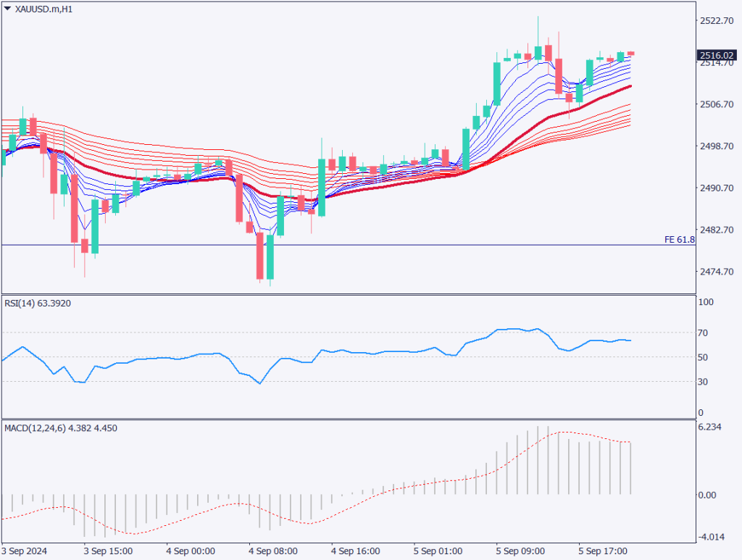Click the 2474.70 price scale label

(717, 272)
